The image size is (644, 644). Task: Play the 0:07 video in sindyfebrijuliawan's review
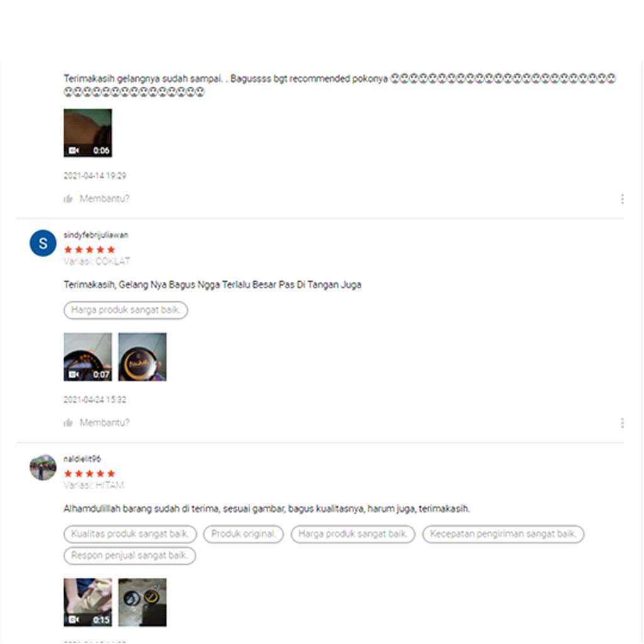click(87, 357)
